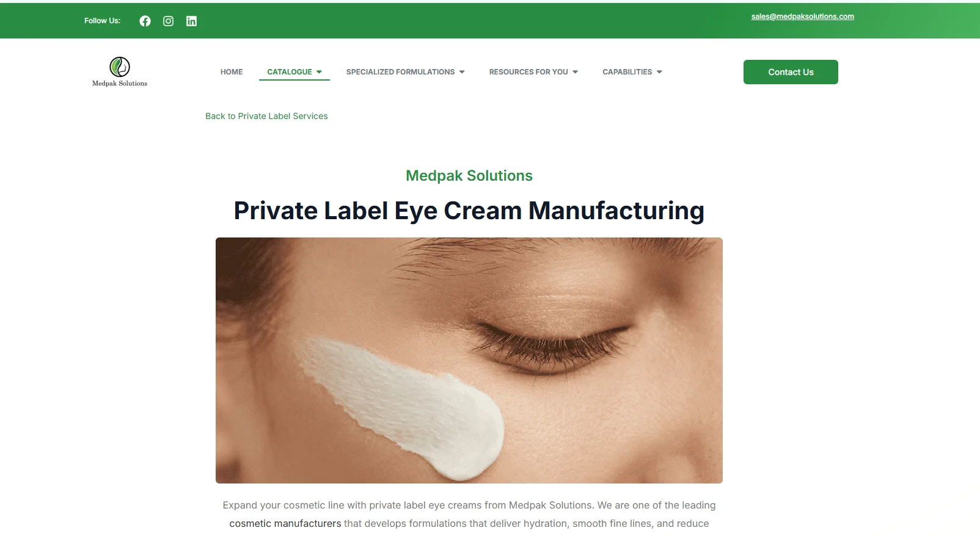The height and width of the screenshot is (536, 980).
Task: Select the Resources For You menu label
Action: (x=528, y=72)
